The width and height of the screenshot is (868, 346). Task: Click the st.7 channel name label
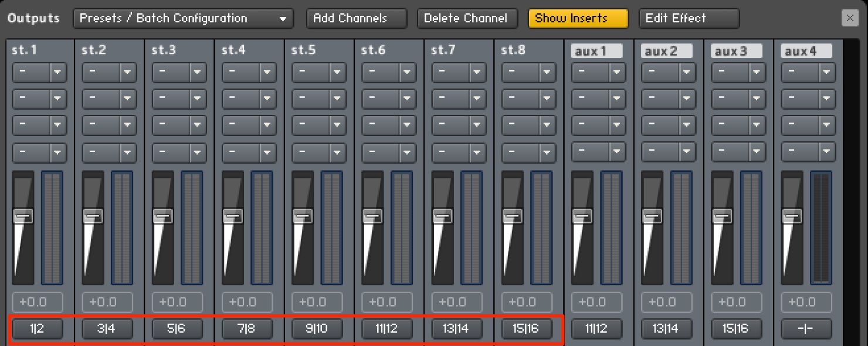click(443, 50)
